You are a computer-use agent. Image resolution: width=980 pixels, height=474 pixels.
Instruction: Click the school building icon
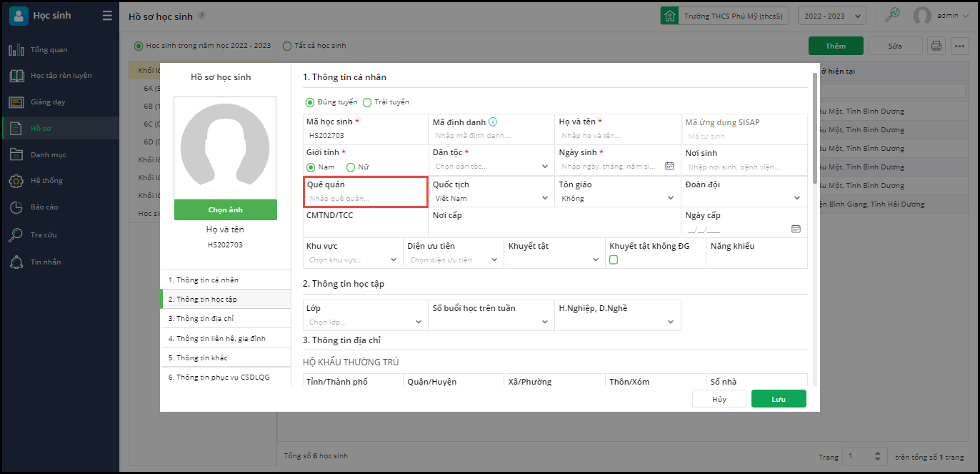click(x=669, y=16)
